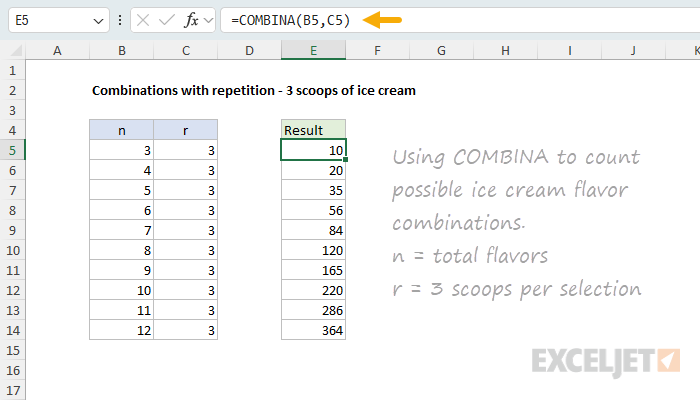
Task: Open the Insert Function fx button
Action: (x=191, y=20)
